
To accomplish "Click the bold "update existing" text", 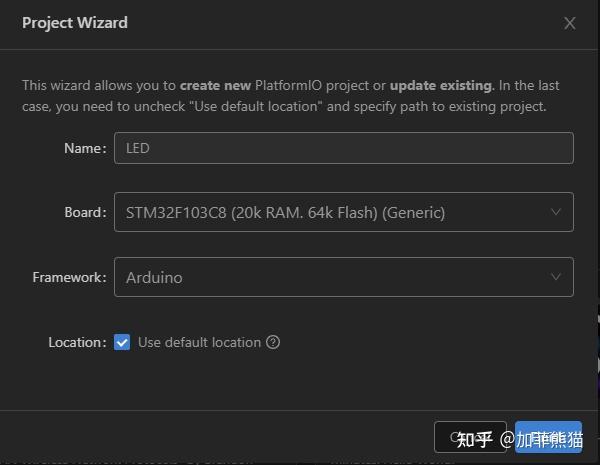I will point(440,85).
